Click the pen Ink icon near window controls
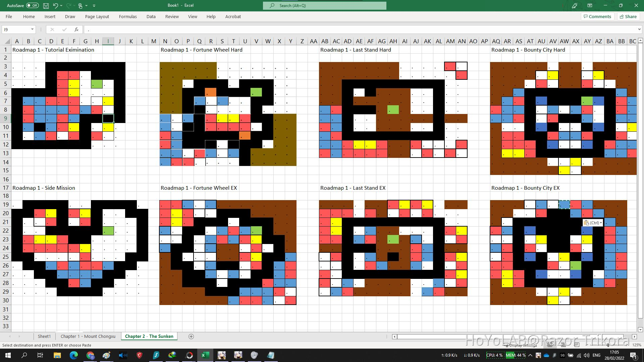The width and height of the screenshot is (644, 362). point(575,5)
